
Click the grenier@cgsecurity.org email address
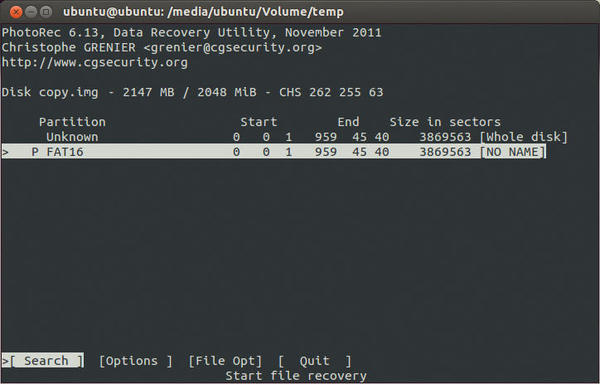coord(233,47)
